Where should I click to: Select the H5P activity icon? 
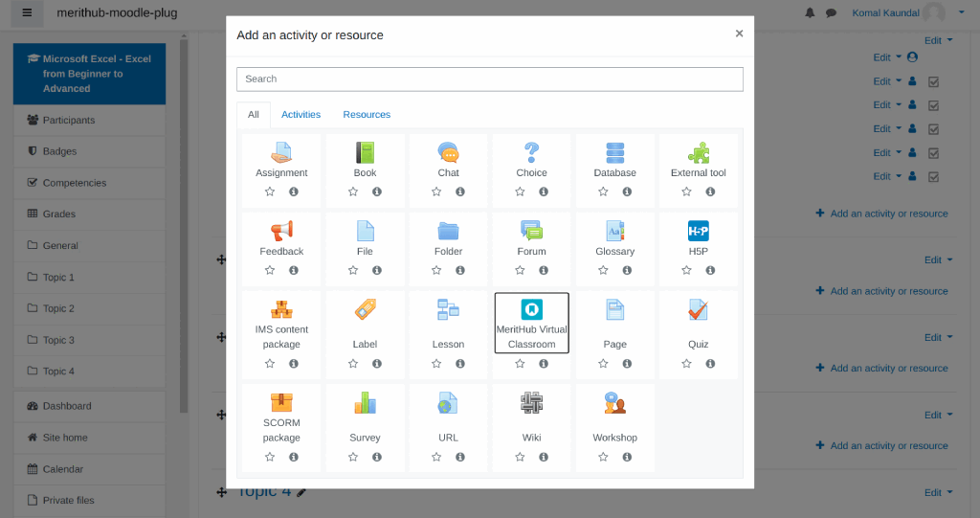point(698,231)
